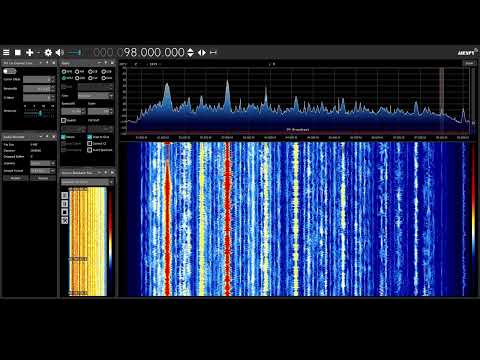Select the WFM demodulation mode

coord(67,78)
